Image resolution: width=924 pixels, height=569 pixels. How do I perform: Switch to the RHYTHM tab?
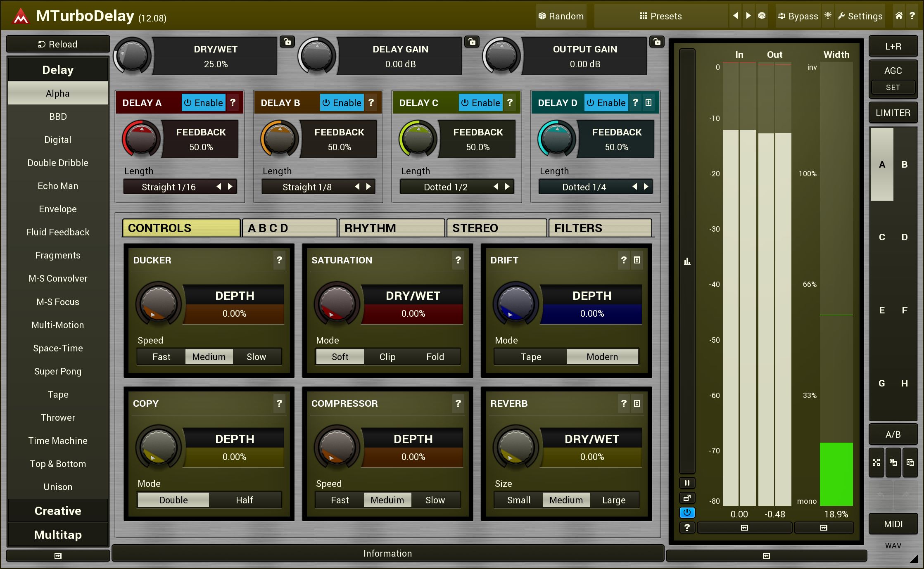[x=392, y=228]
